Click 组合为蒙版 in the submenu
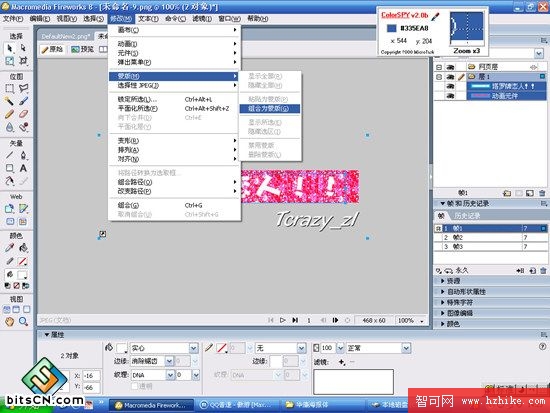This screenshot has width=550, height=413. 269,109
